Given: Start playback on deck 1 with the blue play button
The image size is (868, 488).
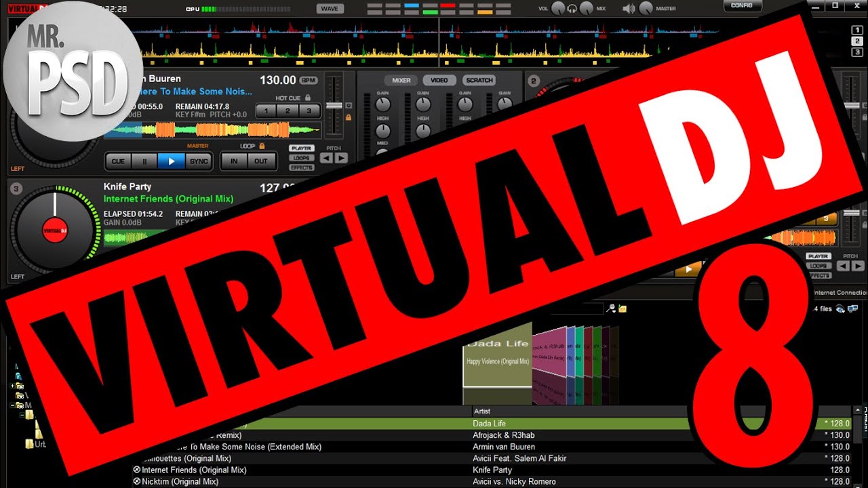Looking at the screenshot, I should click(171, 161).
